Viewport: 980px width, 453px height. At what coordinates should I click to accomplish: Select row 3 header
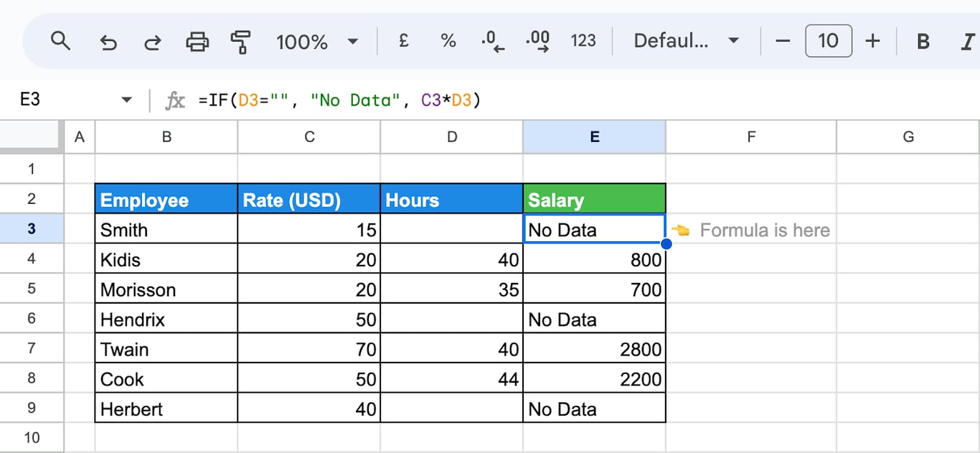(32, 229)
